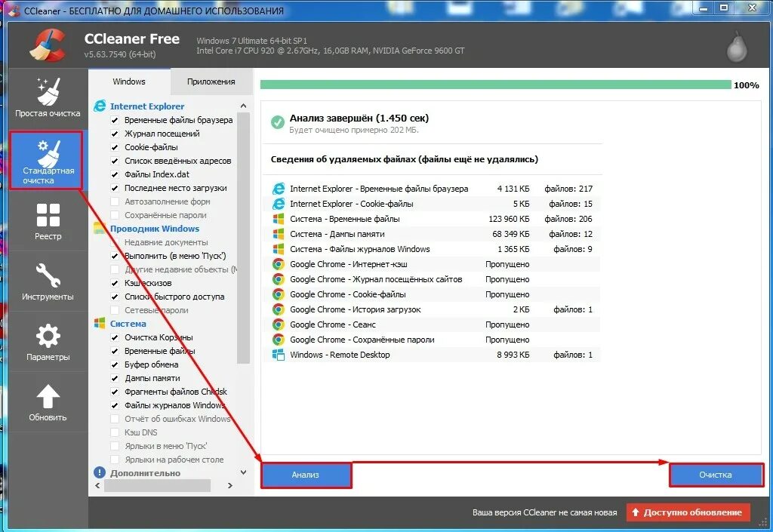Collapse Internet Explorer section with up chevron

(243, 106)
